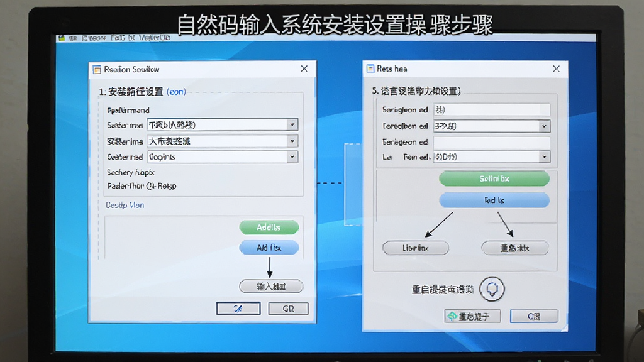Click the first 'Seriagleon ed' input field

point(492,109)
